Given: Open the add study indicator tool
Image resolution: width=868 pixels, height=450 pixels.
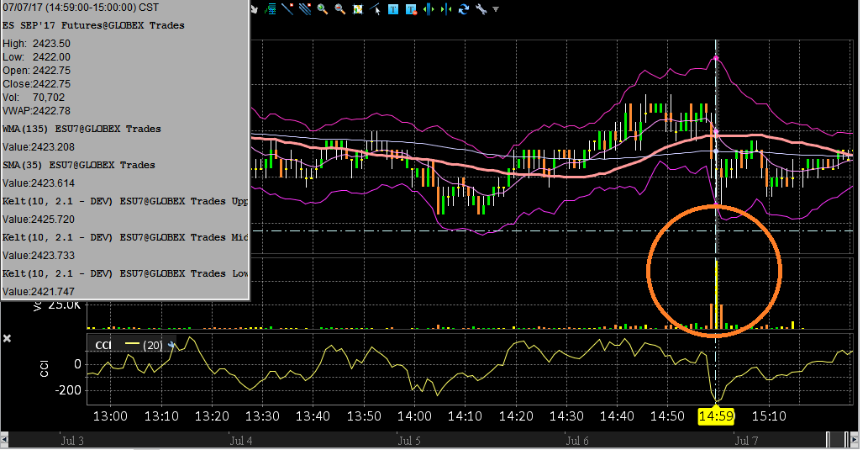Looking at the screenshot, I should pos(270,9).
